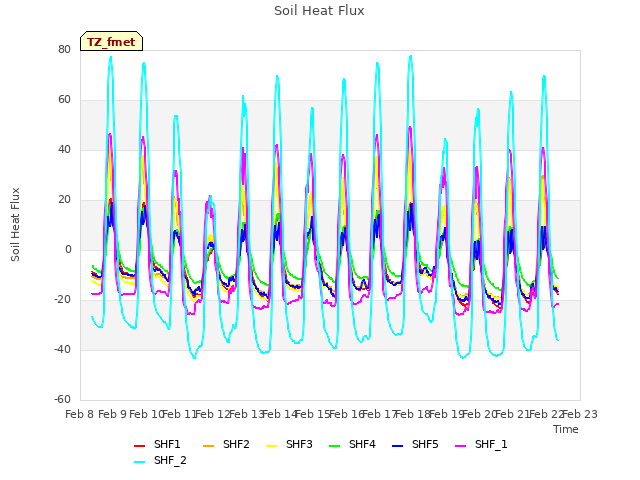Click the 0 y-axis tick label
This screenshot has width=640, height=480.
(68, 249)
